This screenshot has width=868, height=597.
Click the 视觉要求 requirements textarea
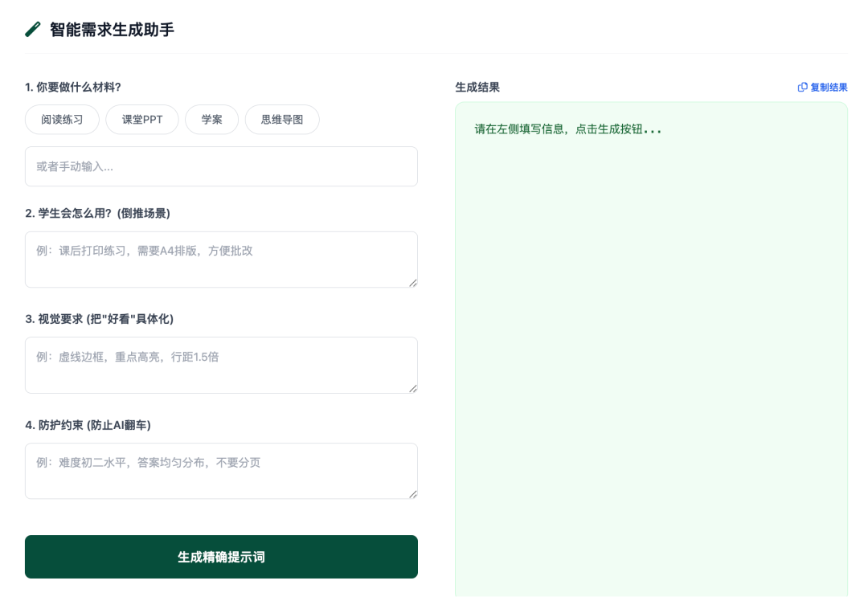coord(221,365)
